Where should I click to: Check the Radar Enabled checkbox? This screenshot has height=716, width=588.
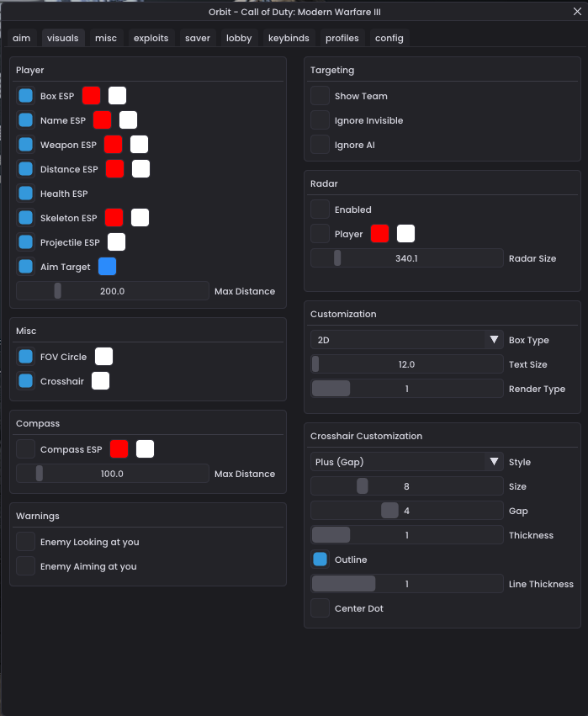(320, 209)
